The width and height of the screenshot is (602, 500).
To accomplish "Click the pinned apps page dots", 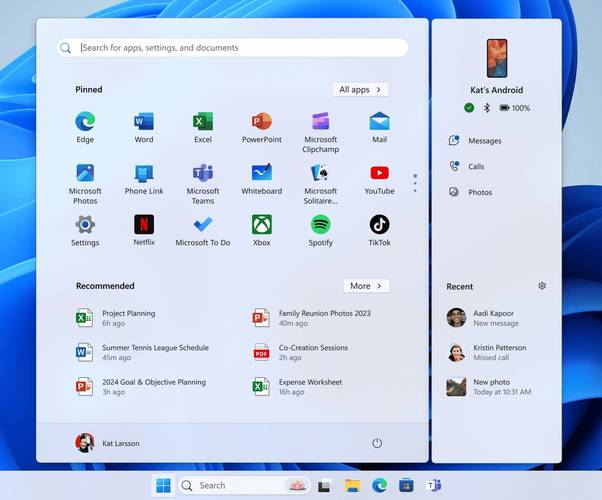I will click(415, 183).
